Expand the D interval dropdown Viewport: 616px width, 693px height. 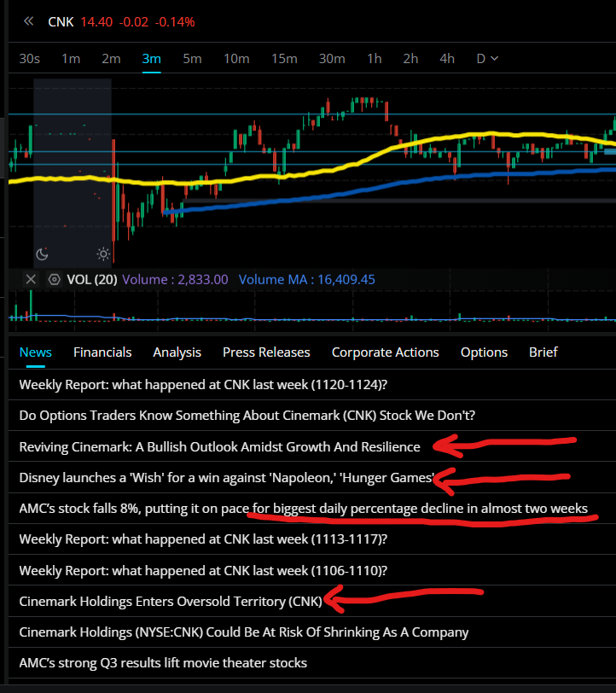(x=487, y=58)
